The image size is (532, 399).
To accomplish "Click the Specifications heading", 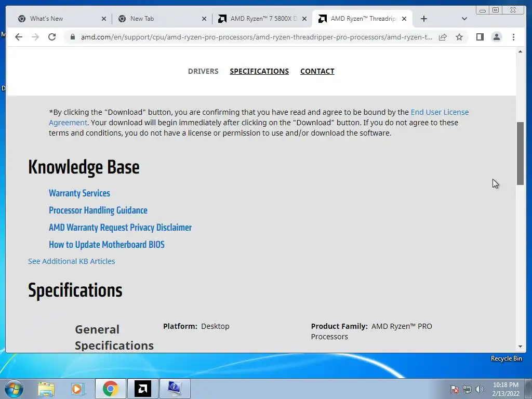I will (x=75, y=290).
